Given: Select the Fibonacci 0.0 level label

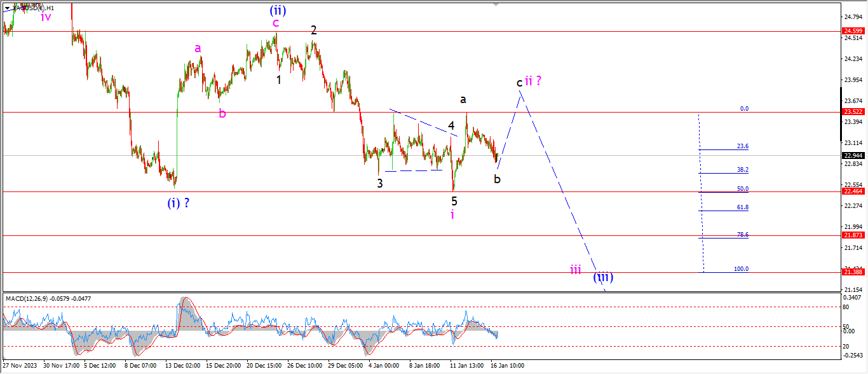Looking at the screenshot, I should (744, 109).
